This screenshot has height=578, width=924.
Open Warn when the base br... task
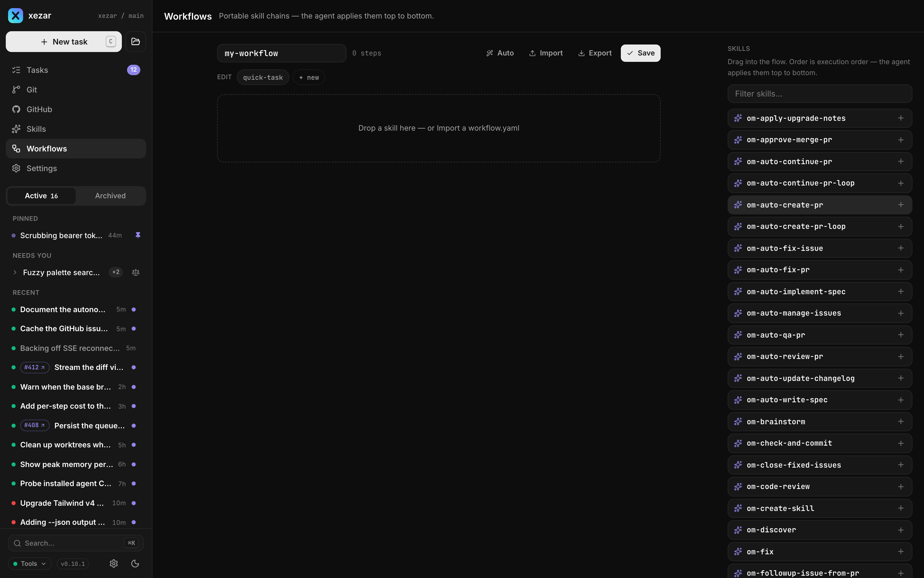[76, 387]
